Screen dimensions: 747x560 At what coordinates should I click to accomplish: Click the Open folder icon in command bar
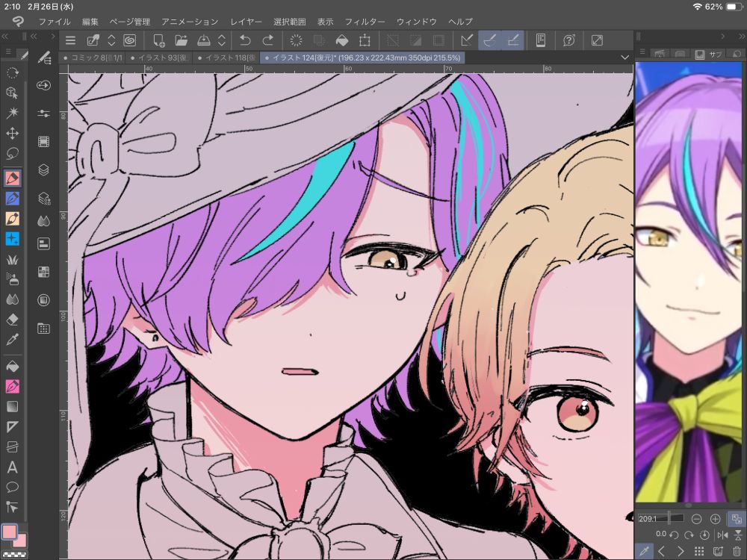tap(181, 40)
